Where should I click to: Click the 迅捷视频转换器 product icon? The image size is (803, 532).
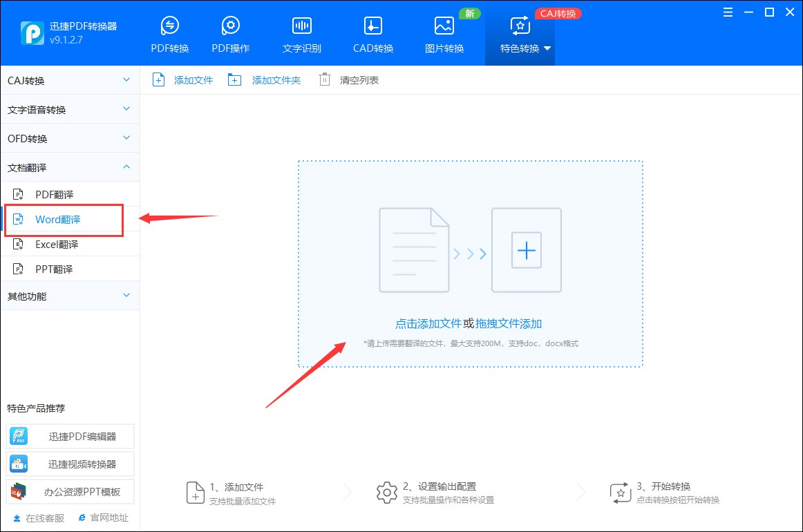coord(19,464)
